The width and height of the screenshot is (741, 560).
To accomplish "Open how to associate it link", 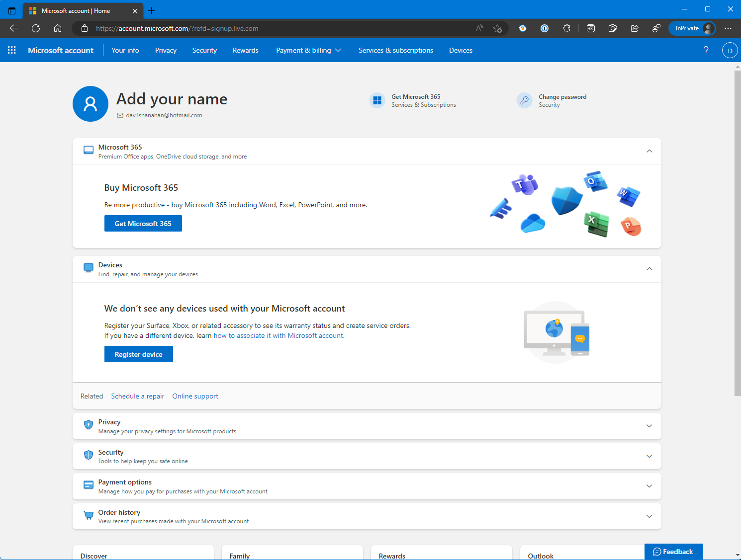I will click(x=278, y=335).
